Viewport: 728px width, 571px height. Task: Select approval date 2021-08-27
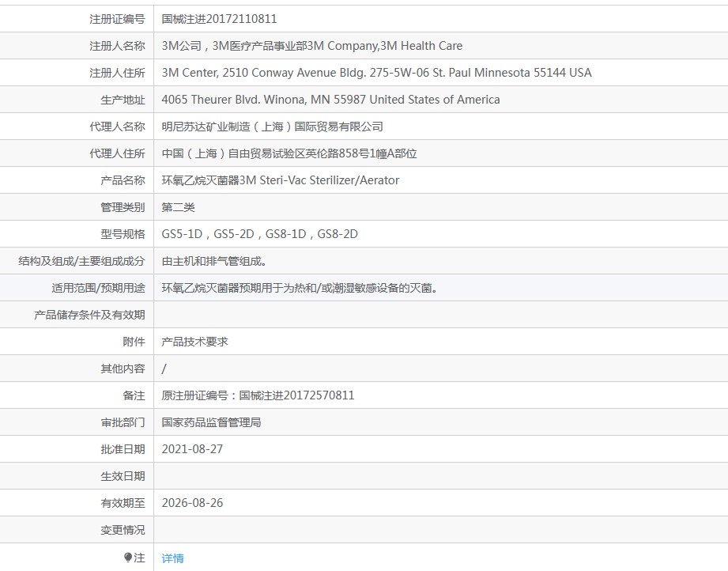(x=192, y=449)
